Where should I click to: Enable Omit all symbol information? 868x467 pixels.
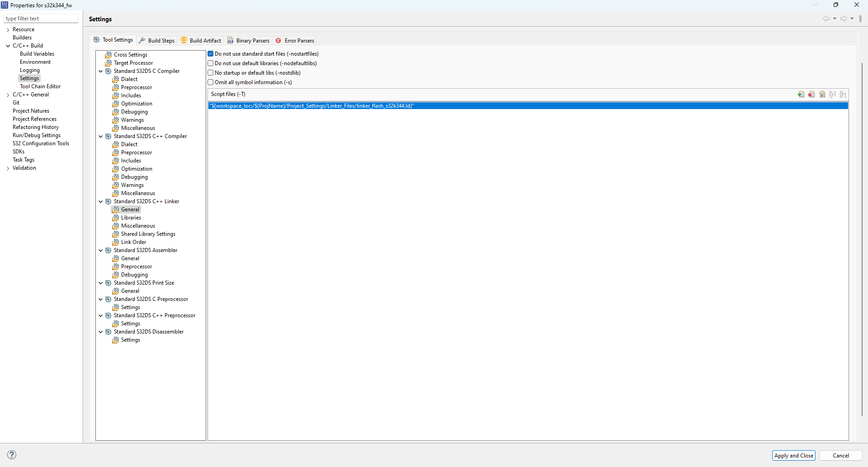pos(211,82)
